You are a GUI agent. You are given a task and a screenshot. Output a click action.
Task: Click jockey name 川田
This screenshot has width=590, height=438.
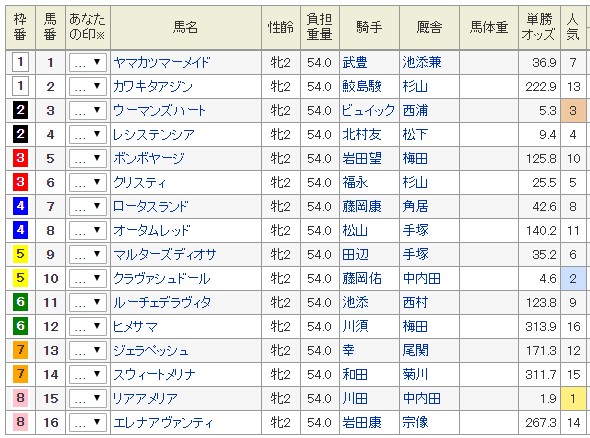tap(354, 398)
